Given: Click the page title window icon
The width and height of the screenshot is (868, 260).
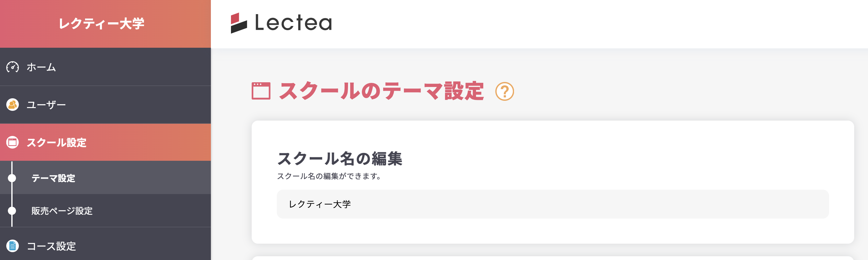Looking at the screenshot, I should (261, 91).
